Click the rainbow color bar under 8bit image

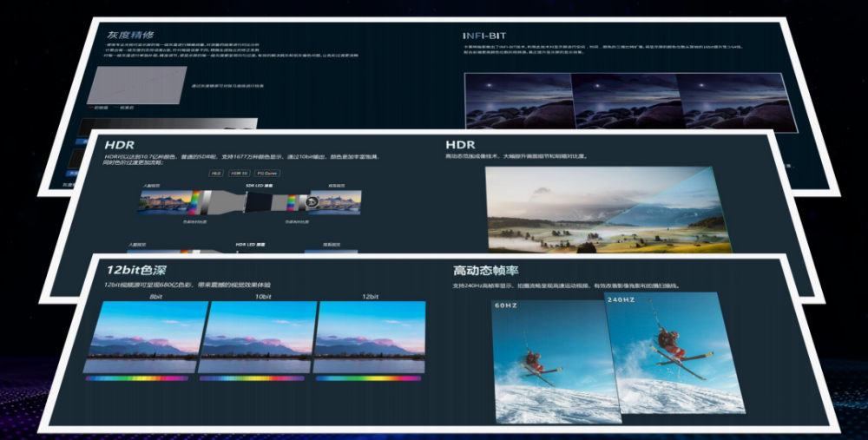click(137, 378)
